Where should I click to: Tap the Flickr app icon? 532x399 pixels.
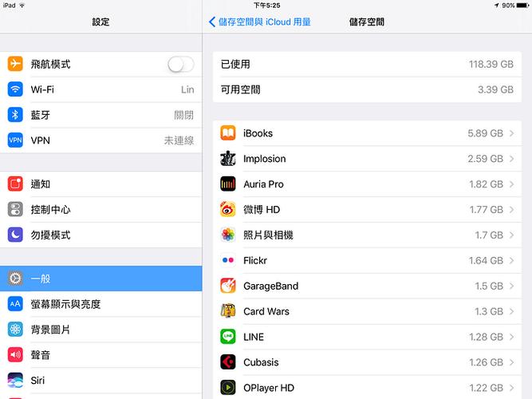tap(228, 260)
